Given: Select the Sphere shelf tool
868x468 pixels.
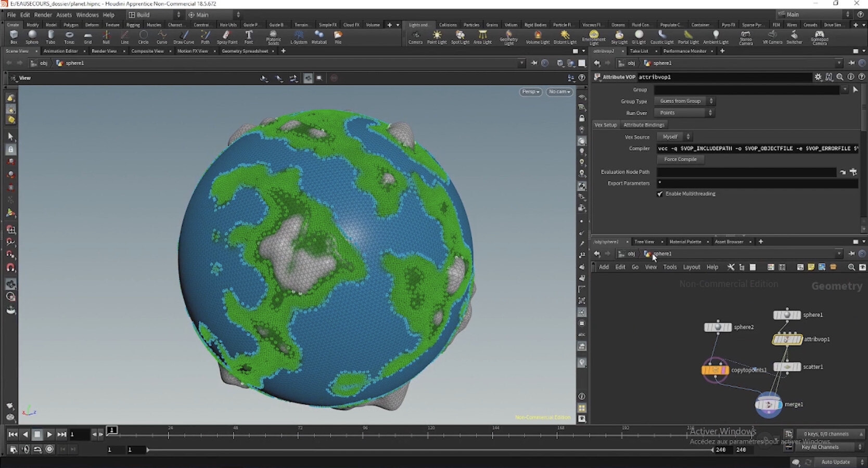Looking at the screenshot, I should [32, 35].
